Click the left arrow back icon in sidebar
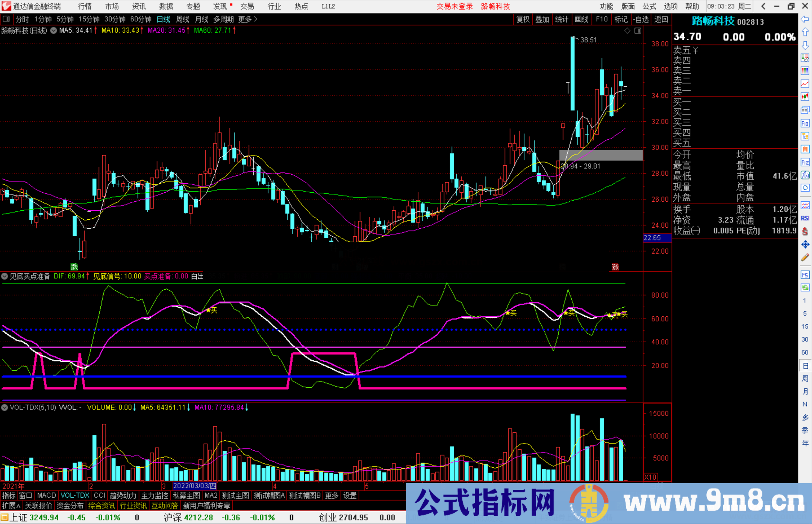 click(x=805, y=19)
